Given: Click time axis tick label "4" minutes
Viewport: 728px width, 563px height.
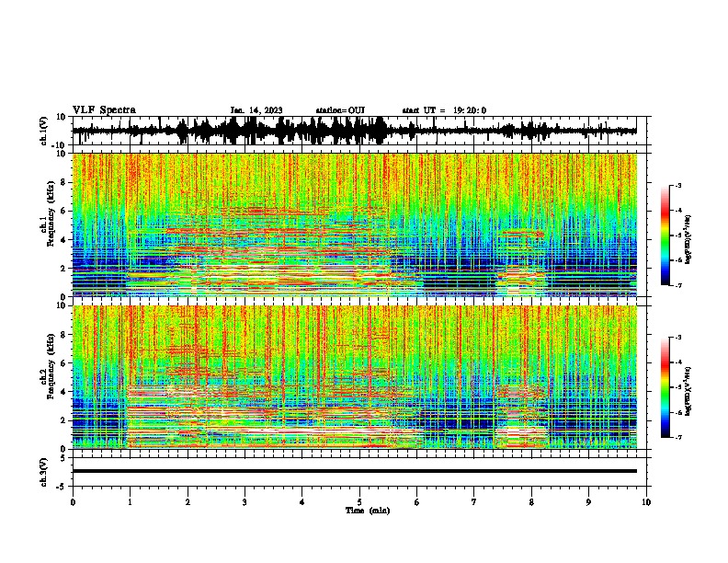Looking at the screenshot, I should [302, 502].
